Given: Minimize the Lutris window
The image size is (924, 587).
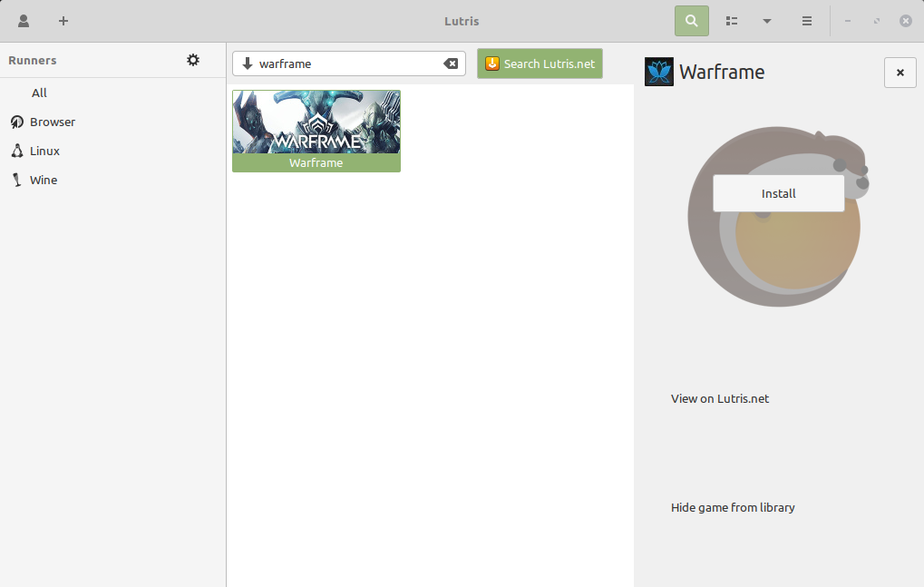Looking at the screenshot, I should point(848,21).
